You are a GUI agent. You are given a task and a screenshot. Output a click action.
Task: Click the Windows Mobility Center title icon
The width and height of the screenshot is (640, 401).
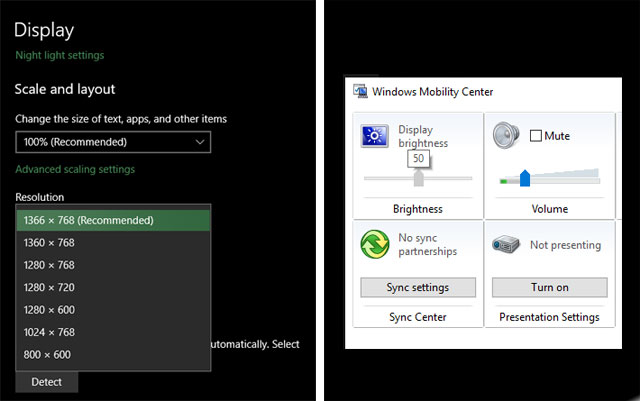click(360, 92)
